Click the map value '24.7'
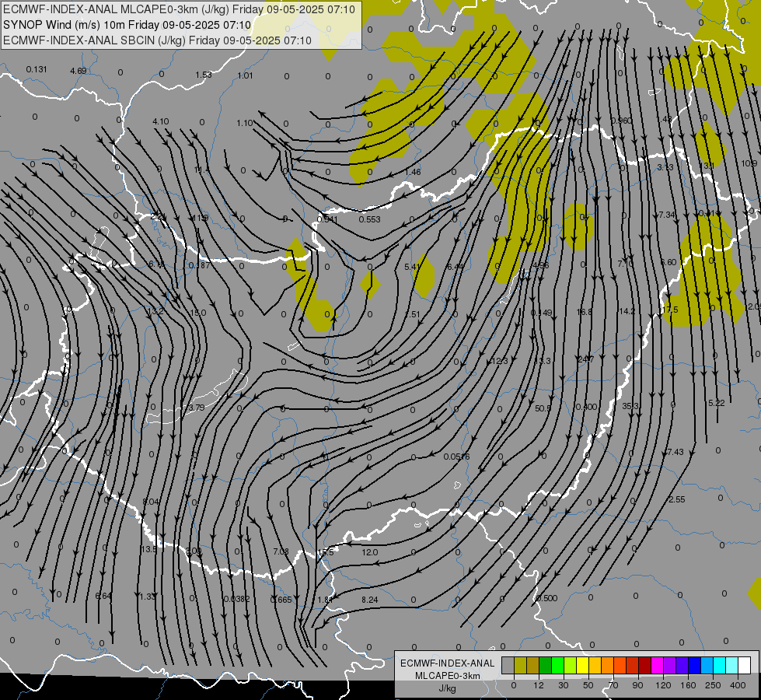The height and width of the screenshot is (700, 761). pos(586,359)
